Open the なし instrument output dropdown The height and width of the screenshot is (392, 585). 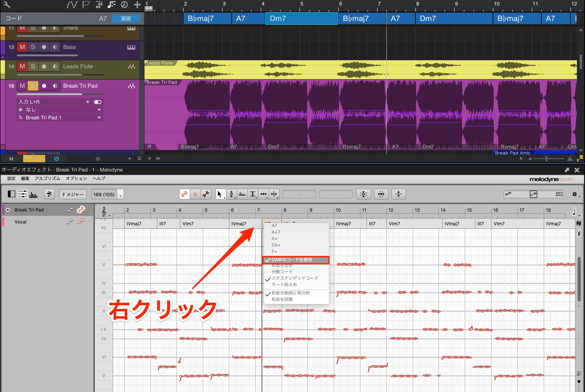tap(60, 110)
